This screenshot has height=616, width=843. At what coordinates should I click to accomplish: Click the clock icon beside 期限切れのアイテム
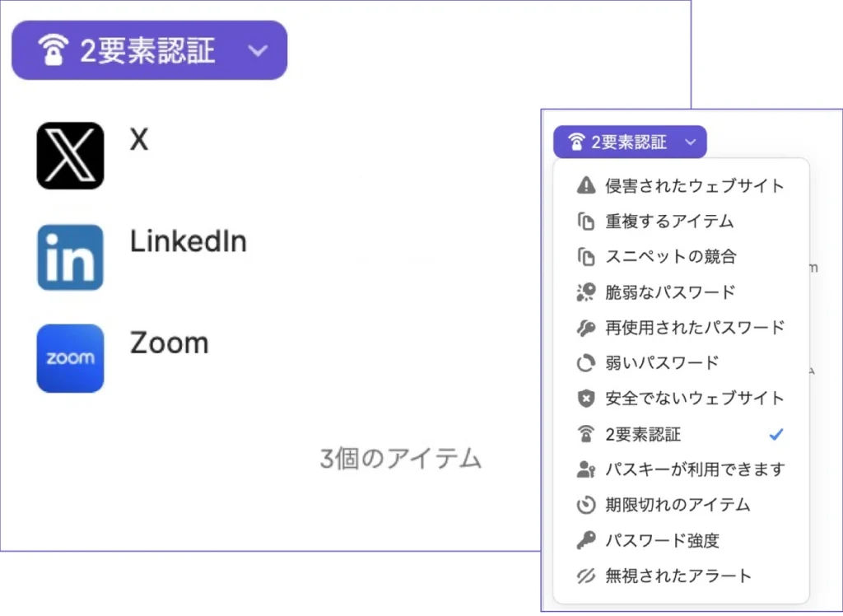click(585, 505)
